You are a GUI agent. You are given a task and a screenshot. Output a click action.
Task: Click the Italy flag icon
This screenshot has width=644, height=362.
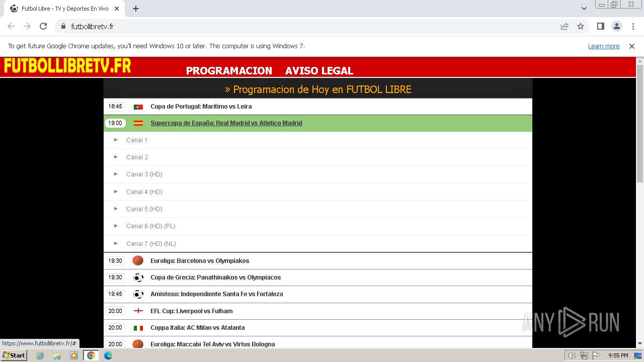(x=138, y=328)
